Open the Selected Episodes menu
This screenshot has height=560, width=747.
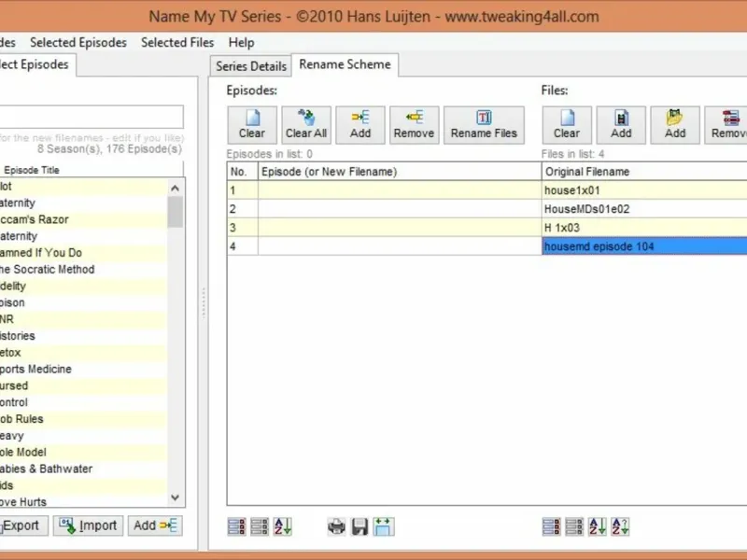click(x=78, y=42)
